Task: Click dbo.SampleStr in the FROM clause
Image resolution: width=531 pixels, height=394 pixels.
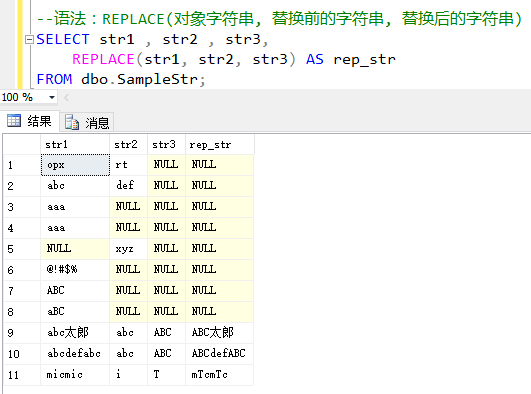Action: [x=140, y=80]
